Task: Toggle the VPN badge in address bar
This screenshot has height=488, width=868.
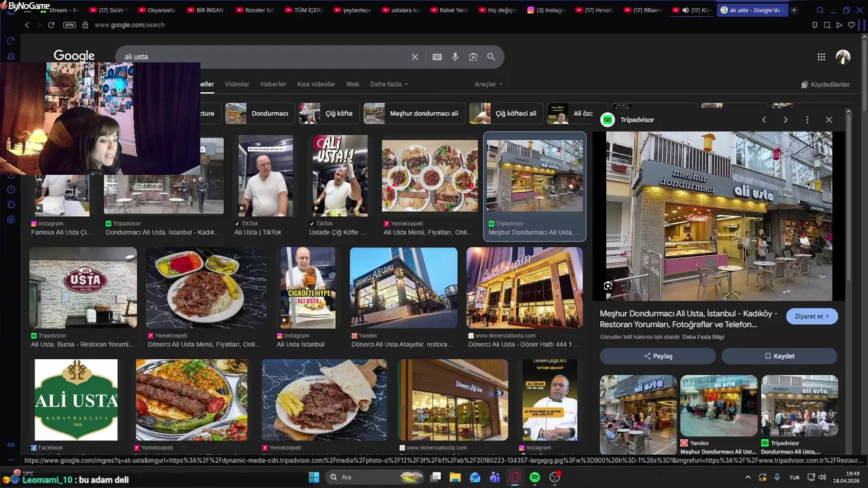Action: pyautogui.click(x=69, y=25)
